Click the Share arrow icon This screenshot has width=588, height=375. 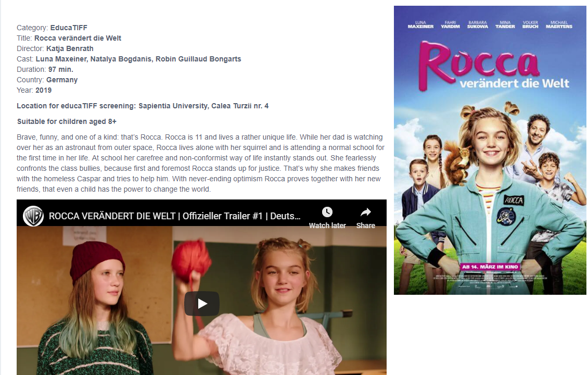[366, 213]
